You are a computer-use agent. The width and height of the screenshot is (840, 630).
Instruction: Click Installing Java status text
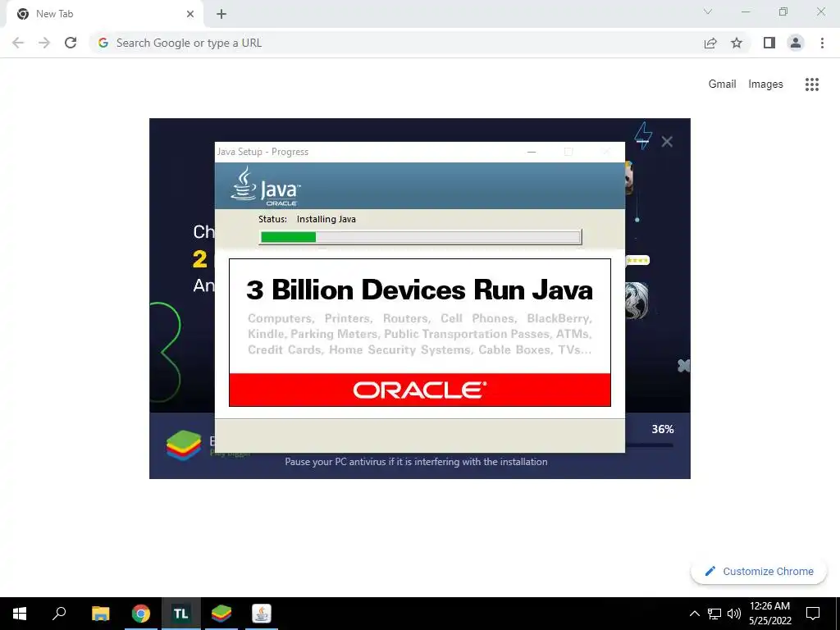coord(326,219)
